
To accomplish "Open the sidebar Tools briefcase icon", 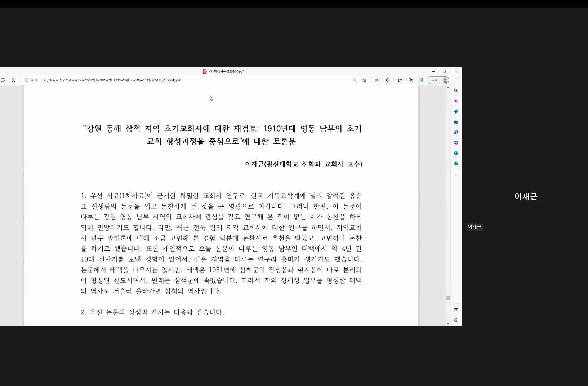I will (456, 122).
